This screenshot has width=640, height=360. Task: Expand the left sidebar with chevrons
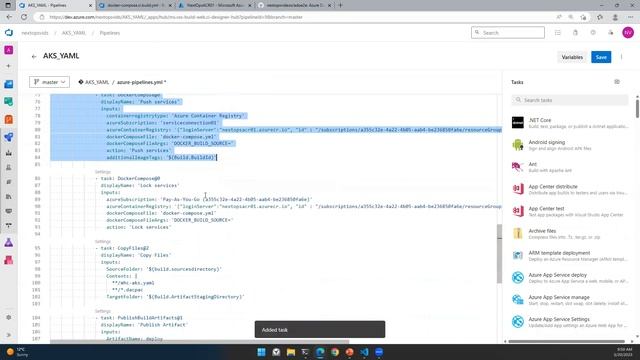9,335
